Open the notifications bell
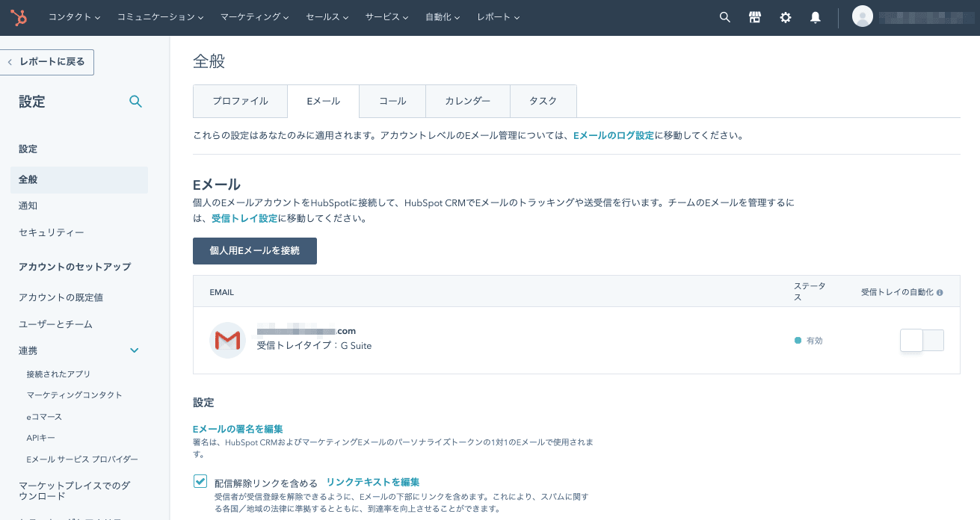 tap(816, 17)
